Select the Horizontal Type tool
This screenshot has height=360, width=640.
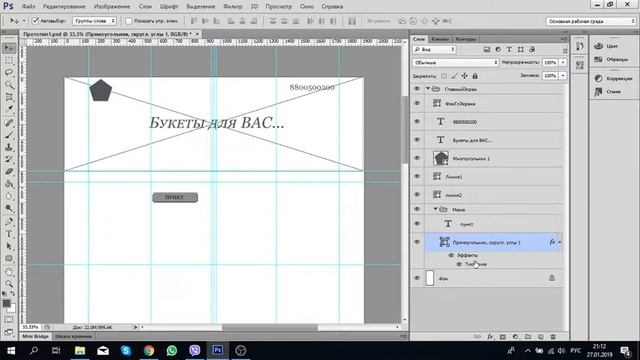click(x=9, y=234)
